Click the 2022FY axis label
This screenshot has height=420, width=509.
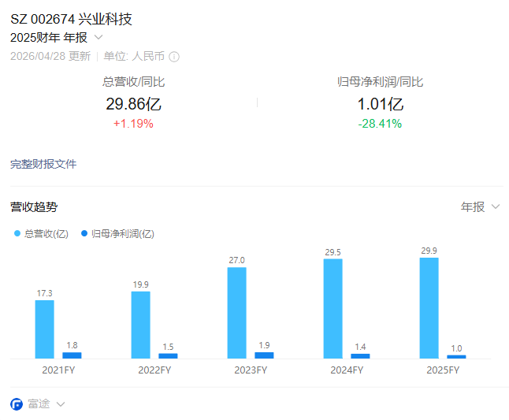[154, 370]
